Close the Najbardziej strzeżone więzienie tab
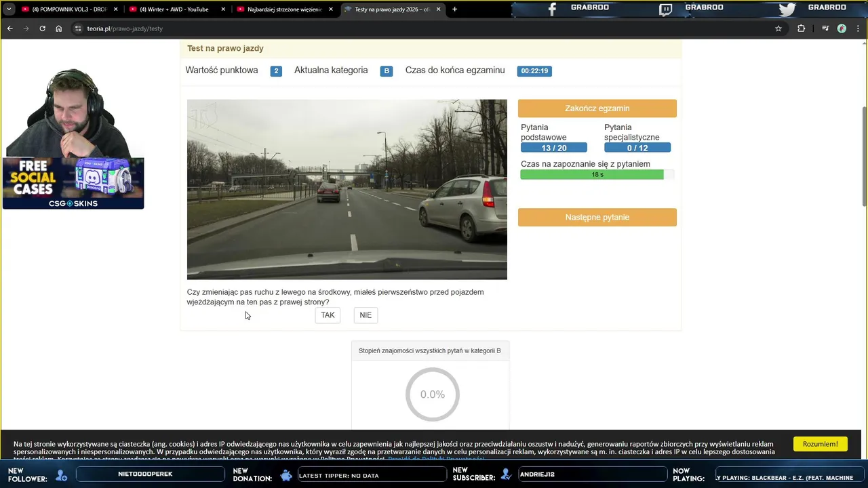The image size is (868, 488). [331, 9]
